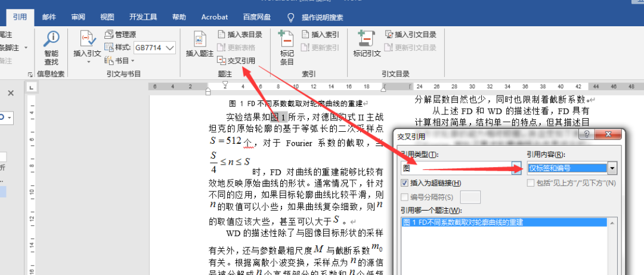Viewport: 644px width, 275px height.
Task: Toggle 插入为超链接 checkbox
Action: point(404,183)
